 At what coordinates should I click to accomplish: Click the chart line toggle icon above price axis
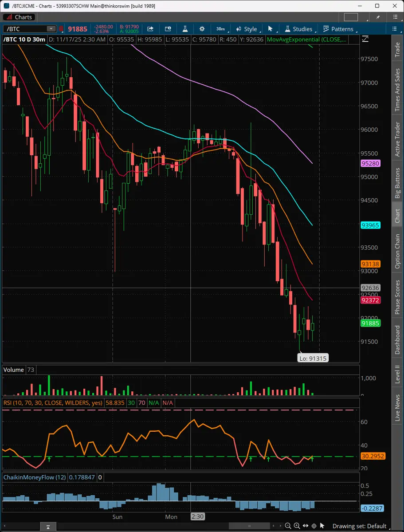pyautogui.click(x=365, y=39)
